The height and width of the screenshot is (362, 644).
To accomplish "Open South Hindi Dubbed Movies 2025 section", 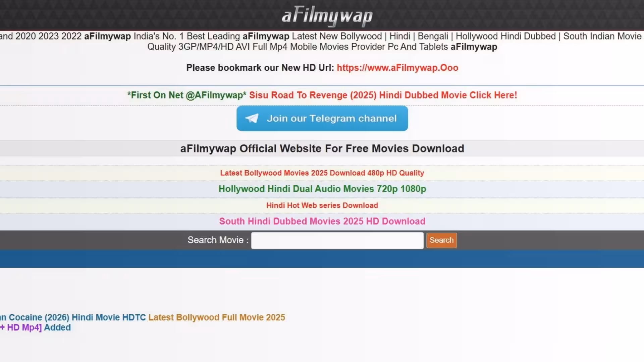I will coord(322,221).
